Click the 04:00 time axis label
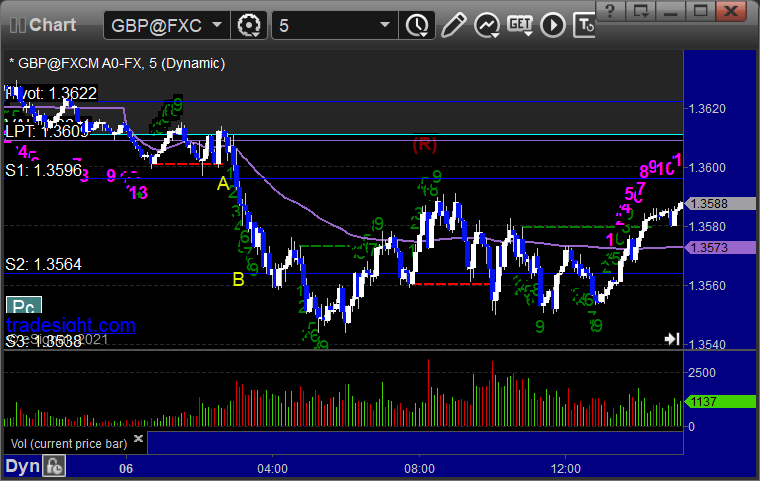Image resolution: width=760 pixels, height=481 pixels. pyautogui.click(x=272, y=469)
